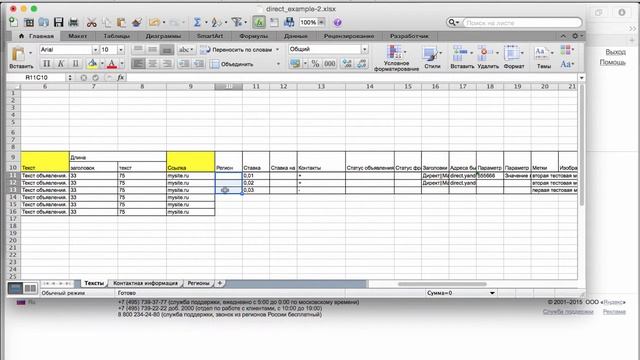Open the Сумма=0 status bar dropdown
Image resolution: width=640 pixels, height=360 pixels.
pos(492,293)
